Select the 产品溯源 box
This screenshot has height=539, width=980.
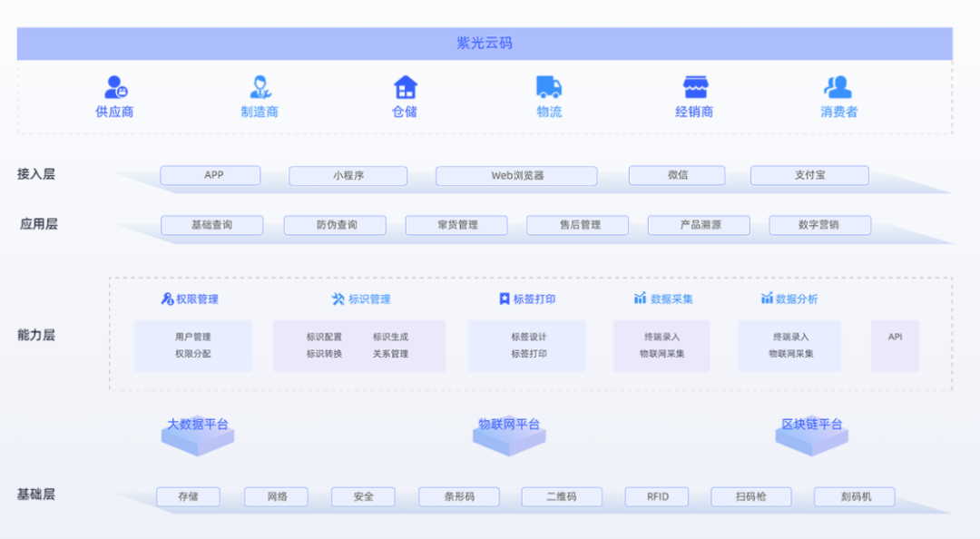[699, 225]
